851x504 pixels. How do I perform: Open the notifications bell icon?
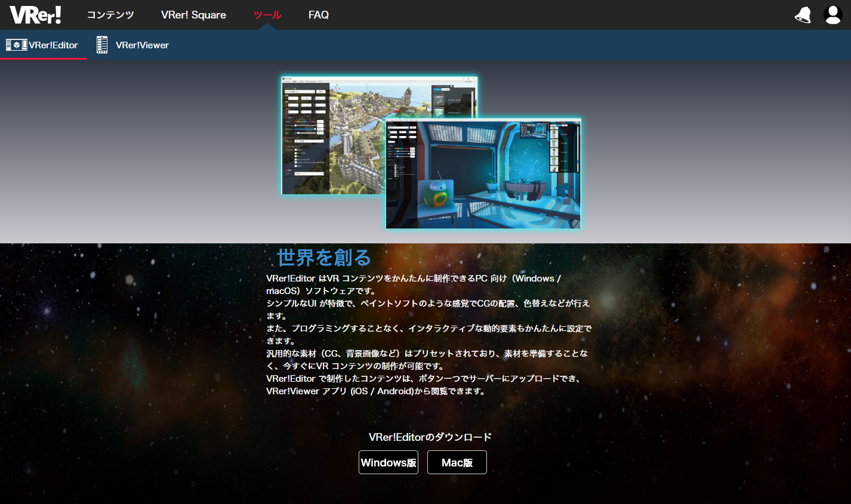803,15
